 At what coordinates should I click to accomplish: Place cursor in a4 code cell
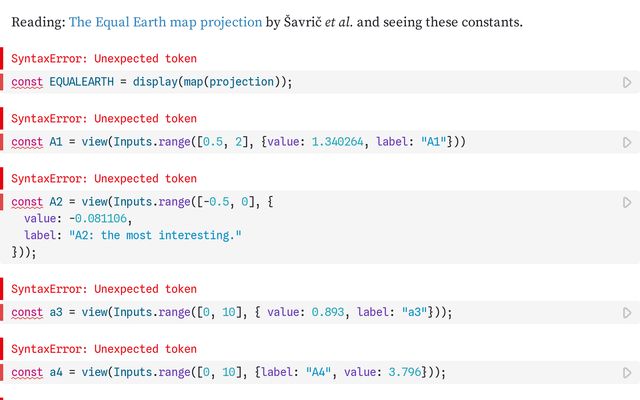[320, 372]
